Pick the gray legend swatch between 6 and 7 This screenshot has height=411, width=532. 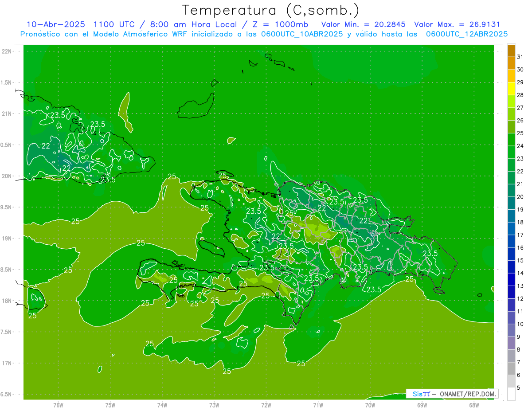[x=511, y=369]
